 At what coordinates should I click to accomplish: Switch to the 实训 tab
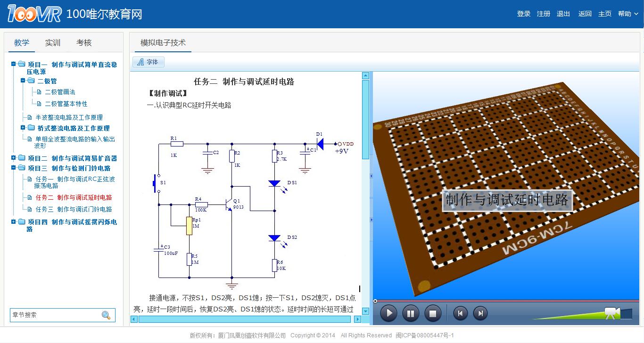pyautogui.click(x=53, y=43)
